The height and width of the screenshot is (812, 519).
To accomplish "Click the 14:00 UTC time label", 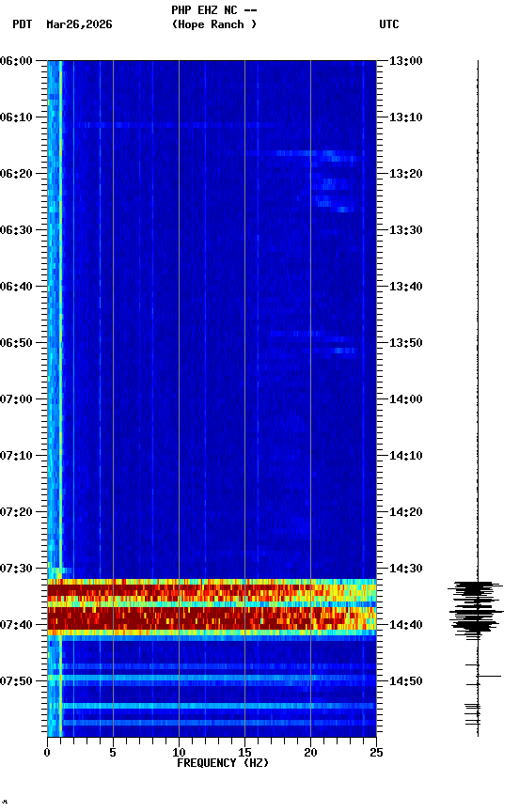I will [x=406, y=399].
